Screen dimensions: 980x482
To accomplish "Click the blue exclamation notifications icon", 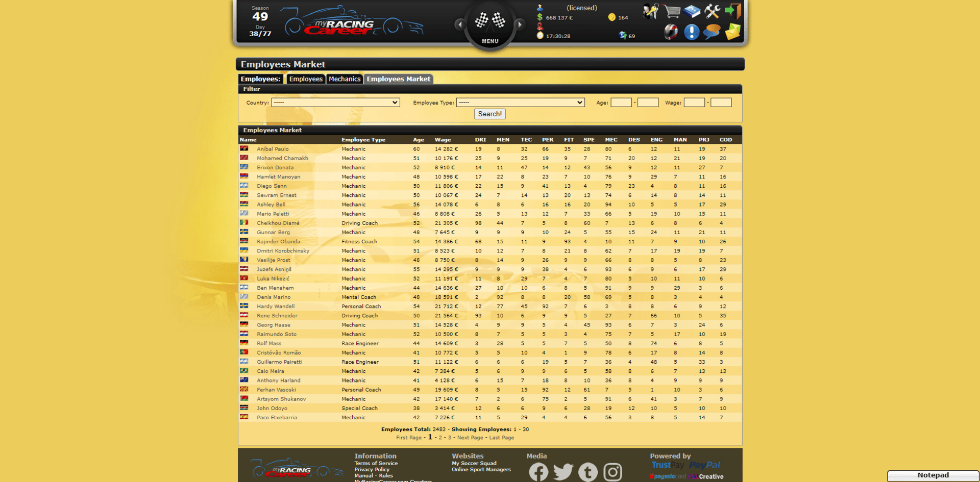I will 692,32.
